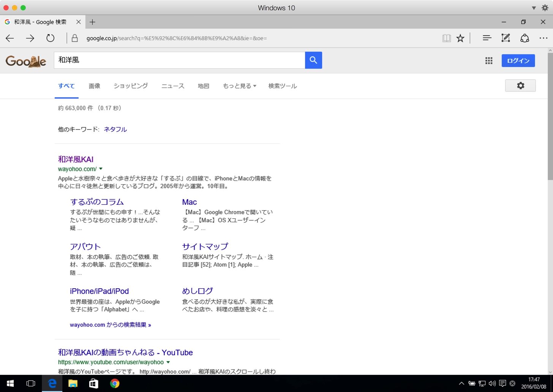This screenshot has width=553, height=392.
Task: Click the ネタフル keyword link
Action: (115, 129)
